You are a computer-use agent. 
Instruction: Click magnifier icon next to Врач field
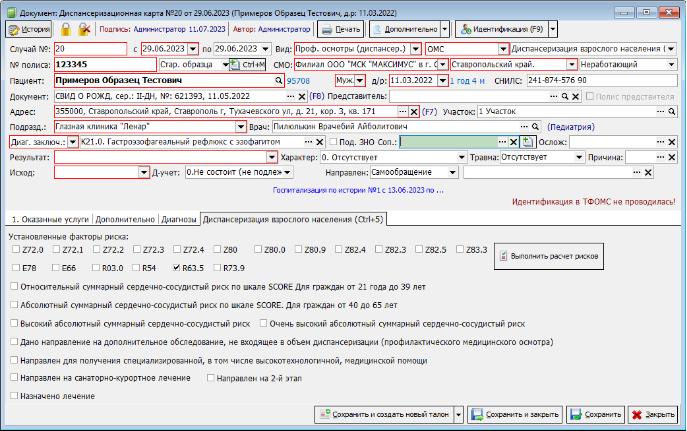[x=535, y=127]
